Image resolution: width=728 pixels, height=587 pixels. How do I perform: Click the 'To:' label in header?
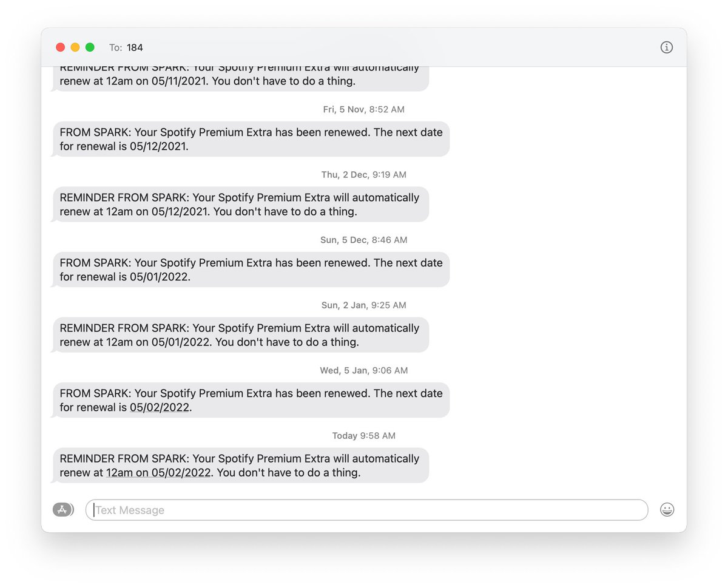click(115, 47)
